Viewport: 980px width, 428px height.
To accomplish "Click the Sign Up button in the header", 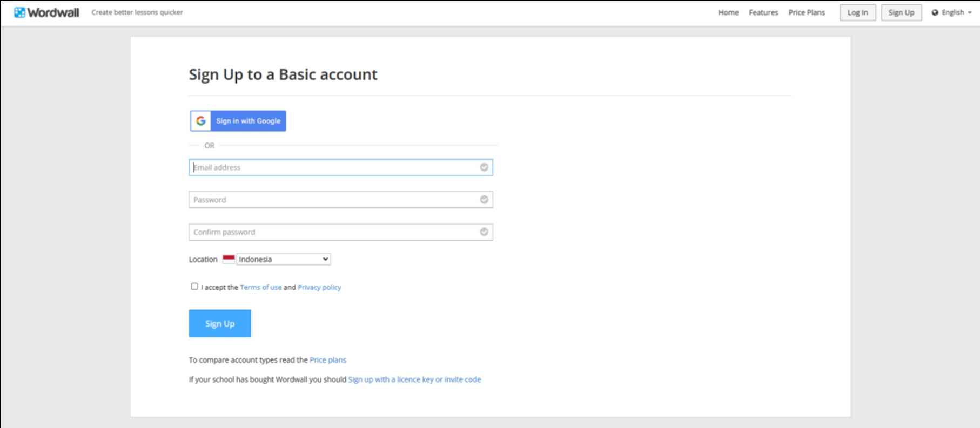I will pyautogui.click(x=901, y=12).
